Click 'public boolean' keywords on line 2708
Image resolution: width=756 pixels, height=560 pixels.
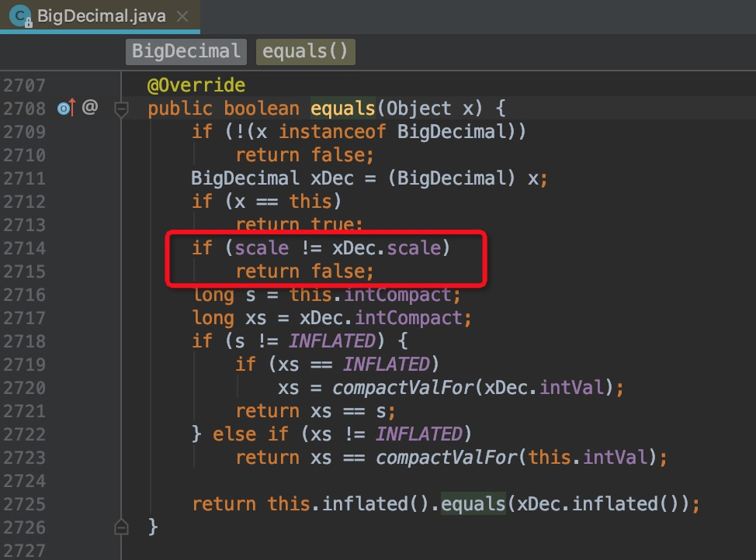224,109
